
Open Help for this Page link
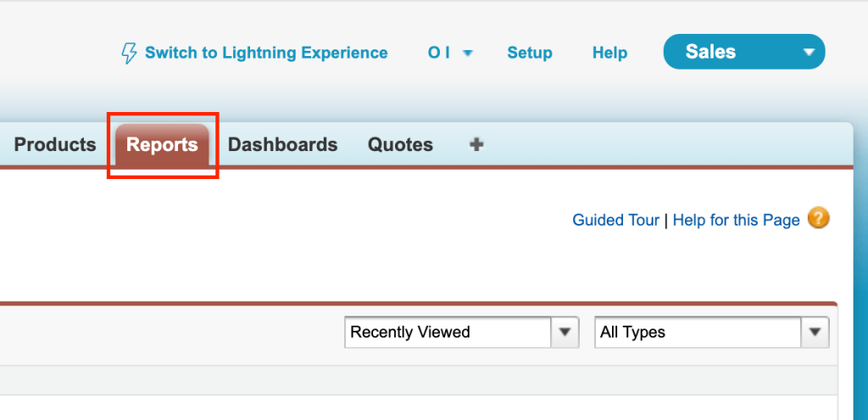click(x=737, y=220)
